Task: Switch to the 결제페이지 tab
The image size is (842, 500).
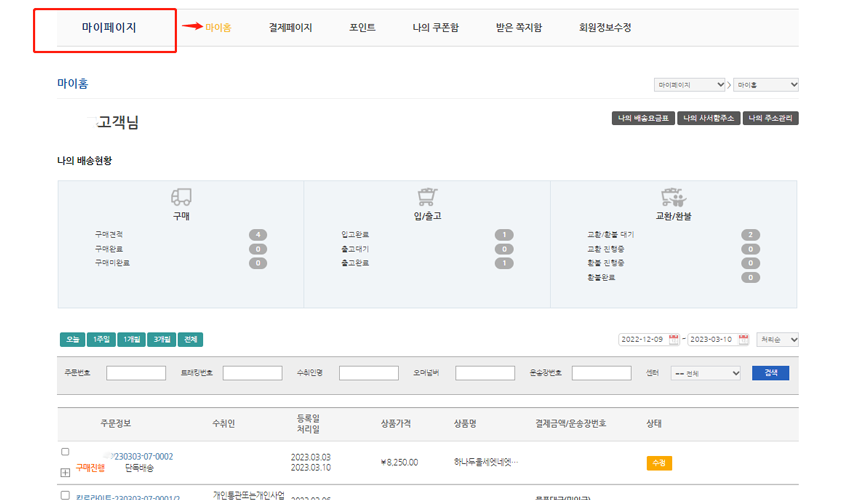Action: pyautogui.click(x=290, y=28)
